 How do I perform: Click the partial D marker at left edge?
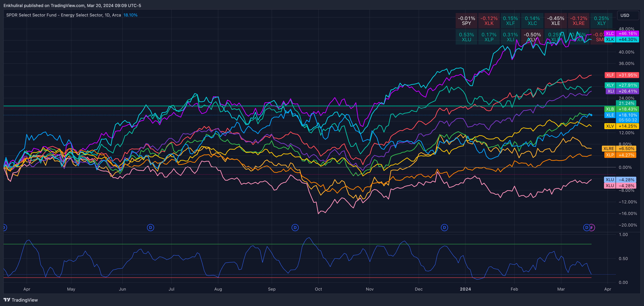click(5, 228)
